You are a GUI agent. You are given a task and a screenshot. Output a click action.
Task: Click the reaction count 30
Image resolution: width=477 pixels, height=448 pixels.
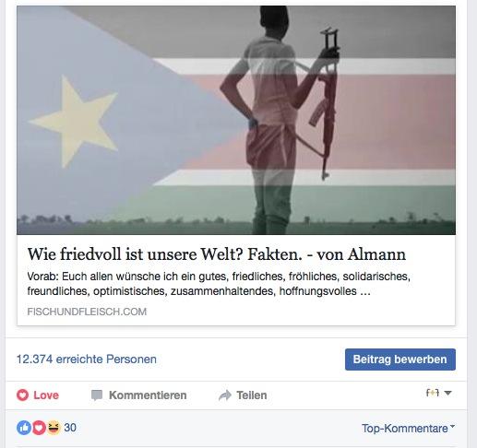[70, 428]
